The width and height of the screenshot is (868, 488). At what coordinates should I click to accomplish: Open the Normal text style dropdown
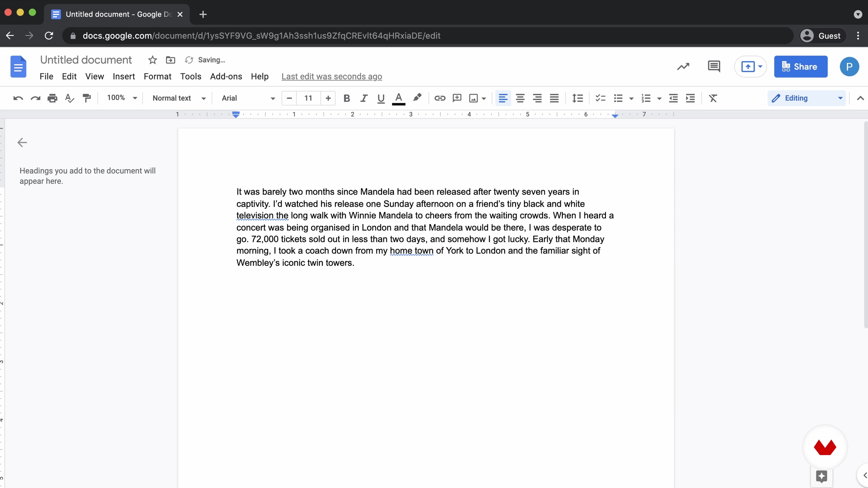pyautogui.click(x=179, y=98)
